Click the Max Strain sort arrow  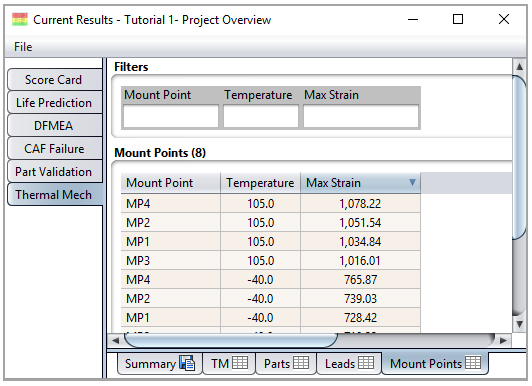coord(412,182)
